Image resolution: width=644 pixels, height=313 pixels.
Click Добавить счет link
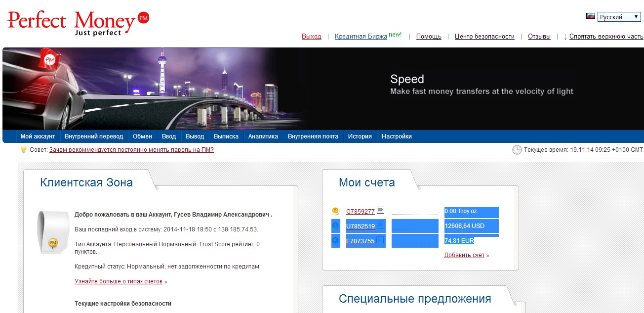tap(465, 255)
